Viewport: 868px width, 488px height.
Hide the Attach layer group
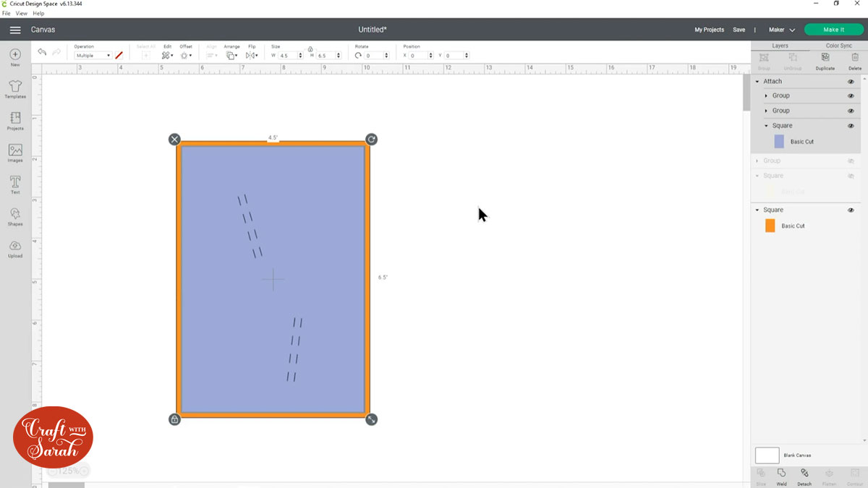point(851,82)
